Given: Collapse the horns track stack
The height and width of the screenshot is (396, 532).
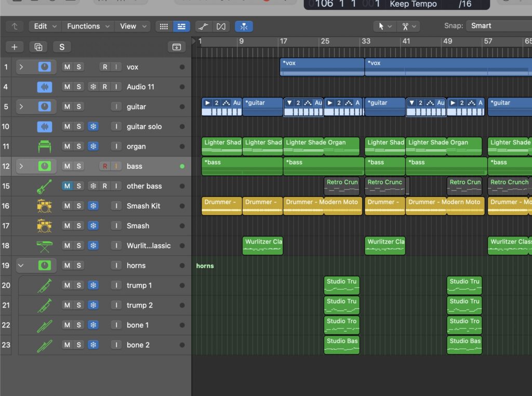Looking at the screenshot, I should pyautogui.click(x=21, y=266).
